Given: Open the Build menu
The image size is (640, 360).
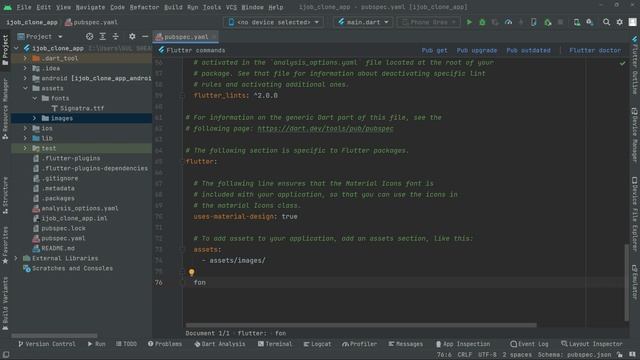Looking at the screenshot, I should [173, 7].
